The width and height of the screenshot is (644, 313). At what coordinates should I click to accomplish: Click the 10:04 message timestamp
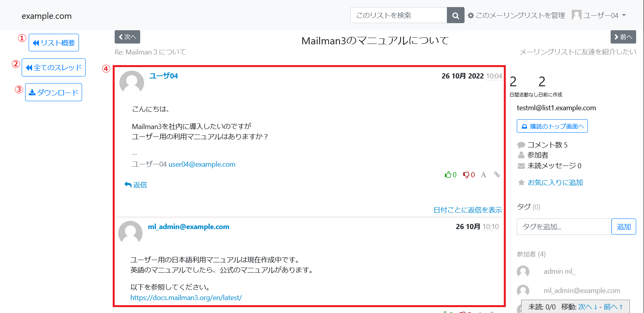pyautogui.click(x=494, y=76)
